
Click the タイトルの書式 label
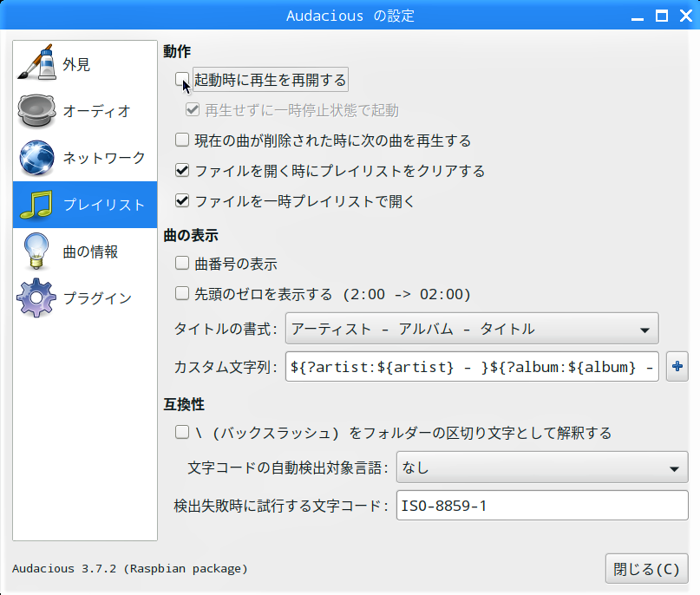click(x=226, y=329)
